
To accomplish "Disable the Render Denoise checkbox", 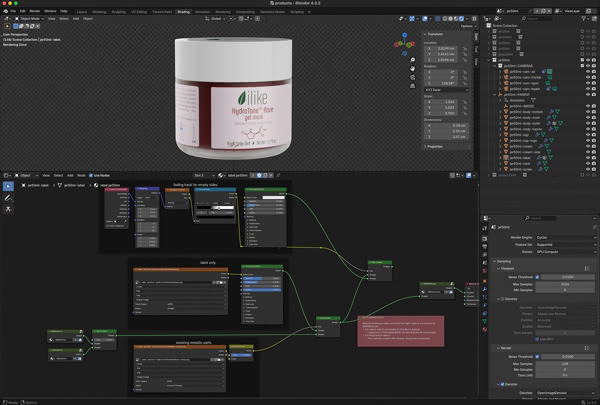I will (502, 384).
